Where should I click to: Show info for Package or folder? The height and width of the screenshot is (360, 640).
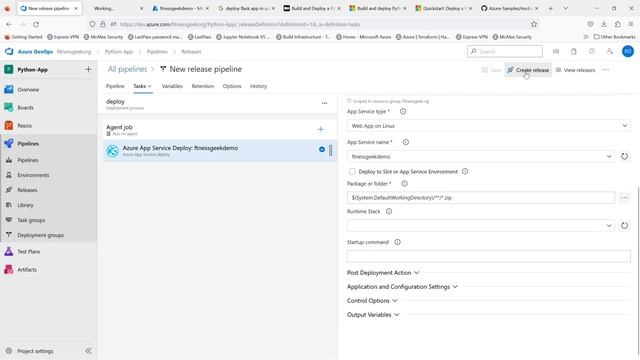(x=404, y=184)
